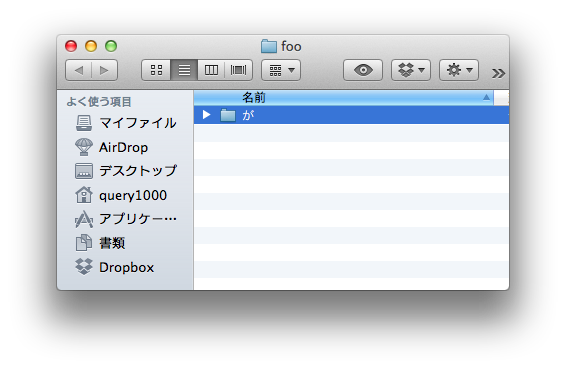Switch to Cover Flow view
The height and width of the screenshot is (369, 566).
pyautogui.click(x=238, y=70)
